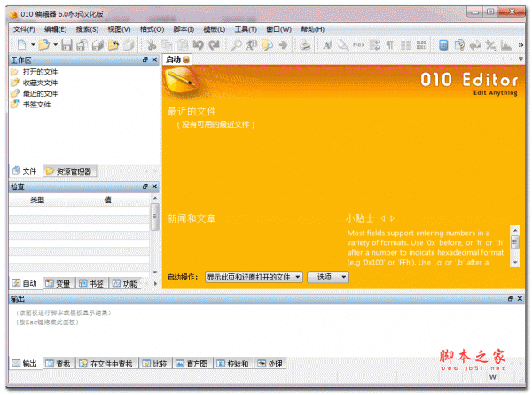Show next tip arrow next to 小贴士
This screenshot has width=532, height=395.
pos(392,218)
